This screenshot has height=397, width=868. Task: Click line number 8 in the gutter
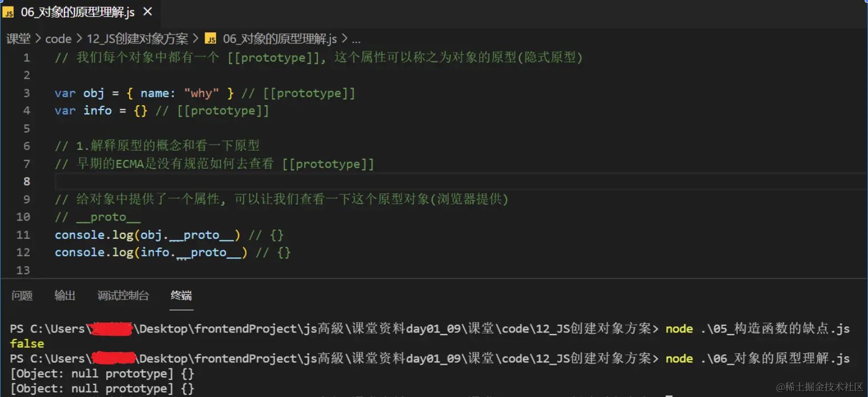26,181
